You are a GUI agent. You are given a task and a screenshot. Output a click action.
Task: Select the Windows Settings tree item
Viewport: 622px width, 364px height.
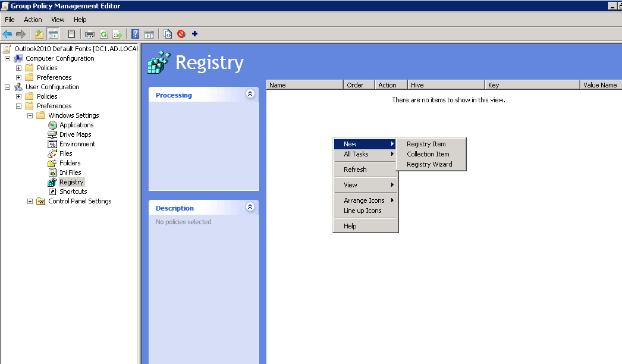(73, 115)
